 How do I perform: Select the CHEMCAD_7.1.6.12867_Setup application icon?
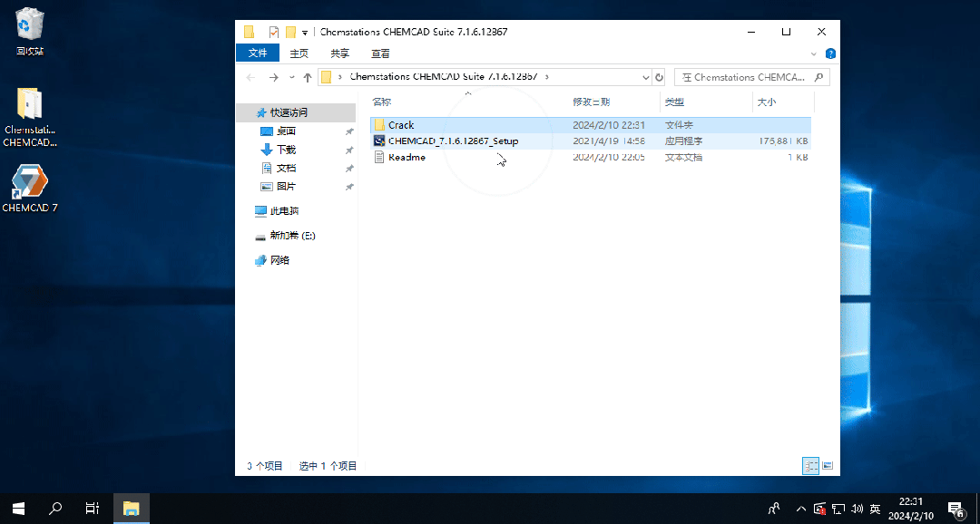[379, 141]
